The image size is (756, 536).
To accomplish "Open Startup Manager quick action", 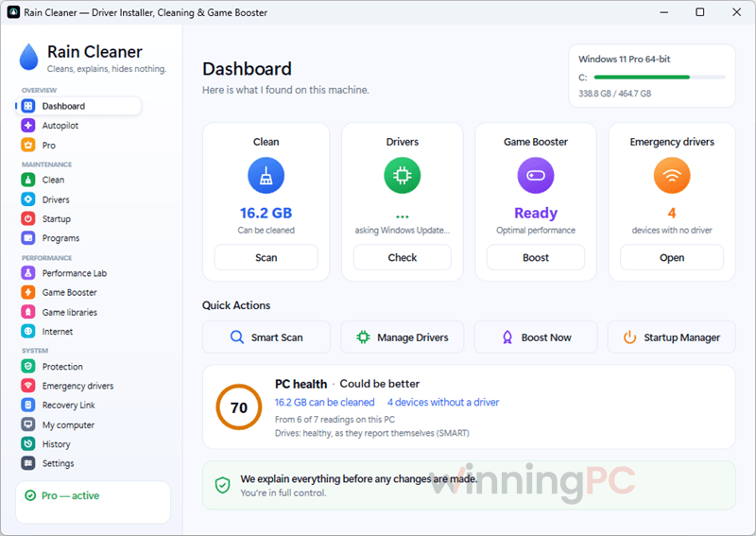I will click(672, 337).
